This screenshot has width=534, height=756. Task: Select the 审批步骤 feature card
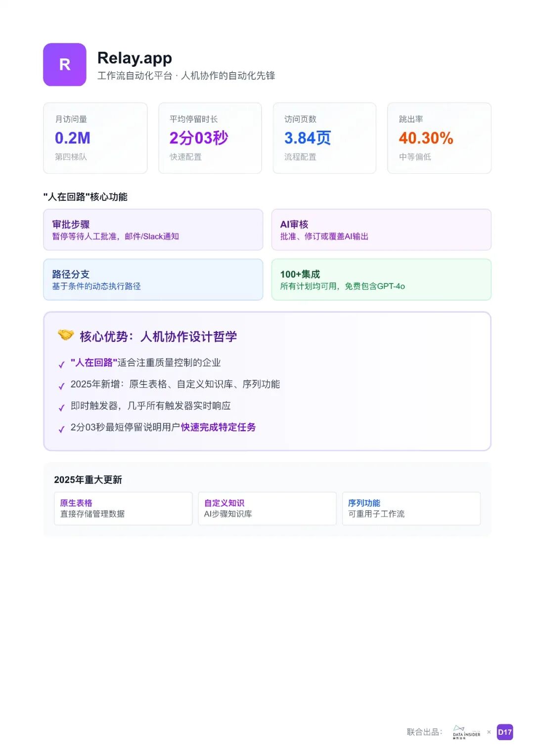pyautogui.click(x=153, y=230)
